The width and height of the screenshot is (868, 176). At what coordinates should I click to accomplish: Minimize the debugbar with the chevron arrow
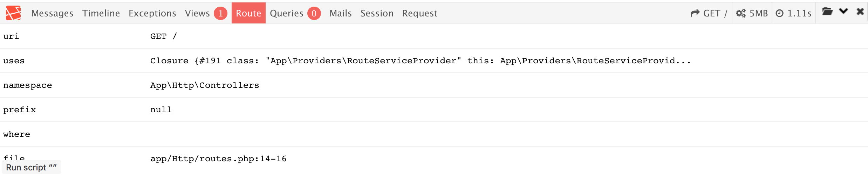(843, 11)
